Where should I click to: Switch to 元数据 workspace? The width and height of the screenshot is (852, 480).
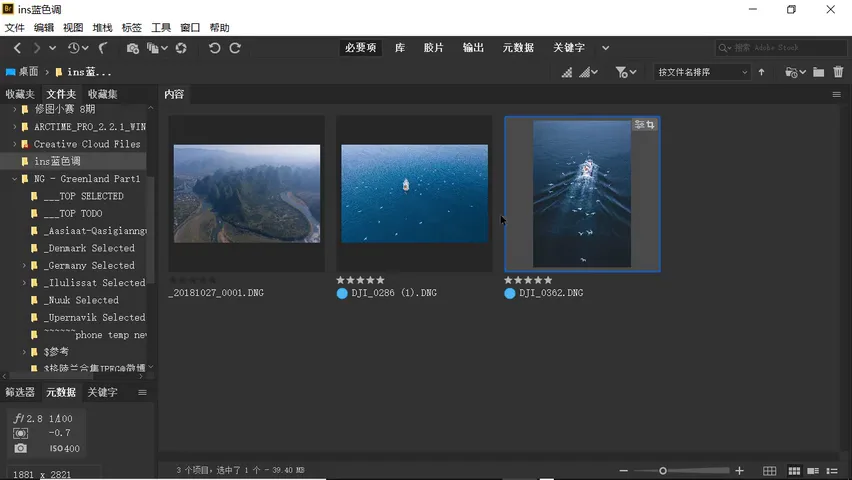[x=518, y=48]
